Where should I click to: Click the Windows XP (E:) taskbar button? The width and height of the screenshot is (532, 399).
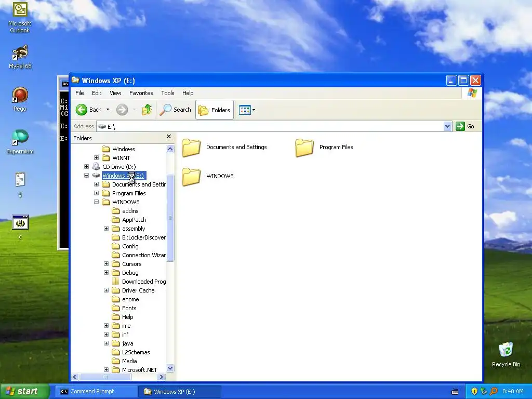(x=179, y=392)
